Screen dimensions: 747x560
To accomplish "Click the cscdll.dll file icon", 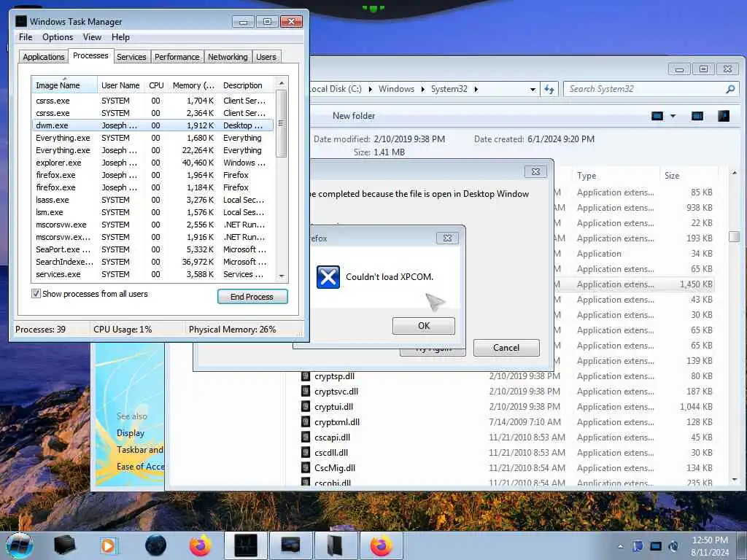I will 306,452.
